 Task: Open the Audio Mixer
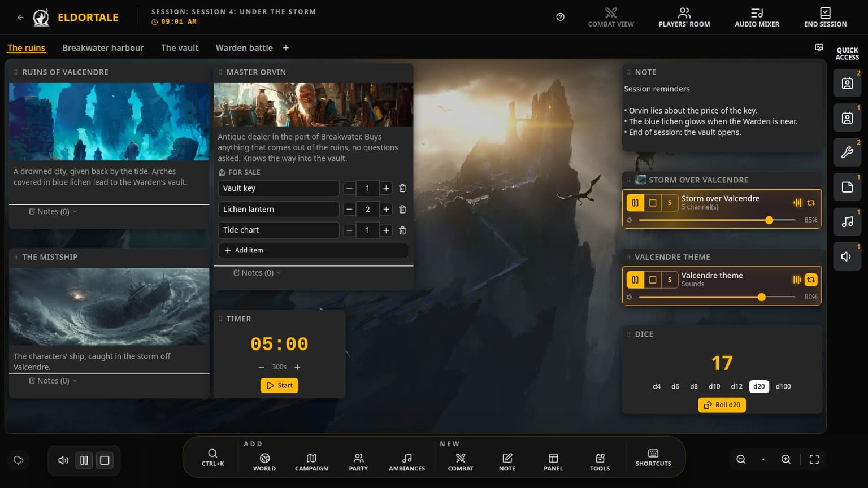click(757, 18)
